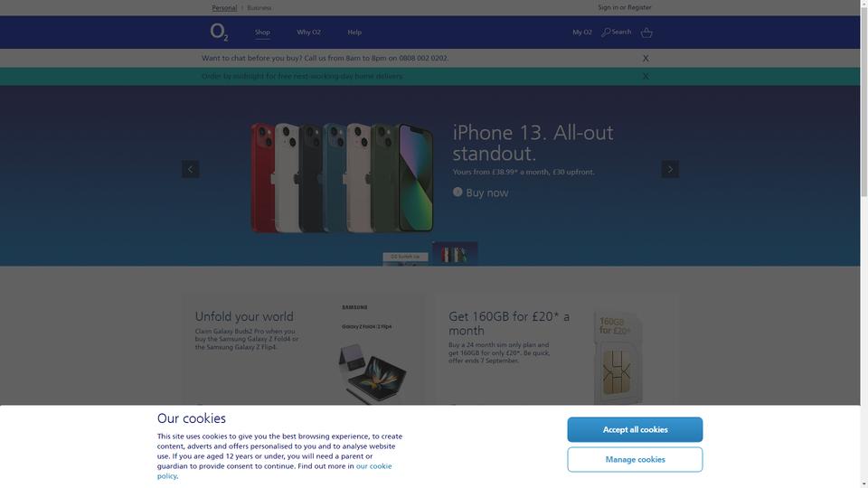Show previous carousel slide arrow
Screen dimensions: 868x488
pos(191,169)
